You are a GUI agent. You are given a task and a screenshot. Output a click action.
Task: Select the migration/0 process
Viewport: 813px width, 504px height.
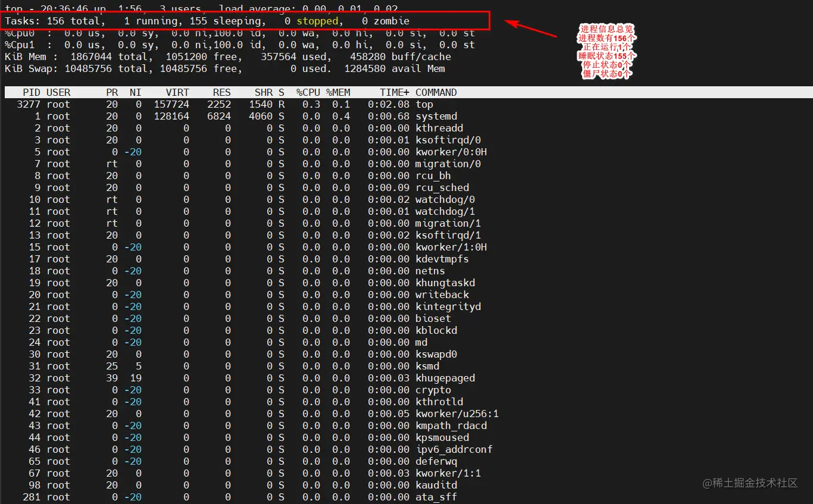(x=448, y=164)
